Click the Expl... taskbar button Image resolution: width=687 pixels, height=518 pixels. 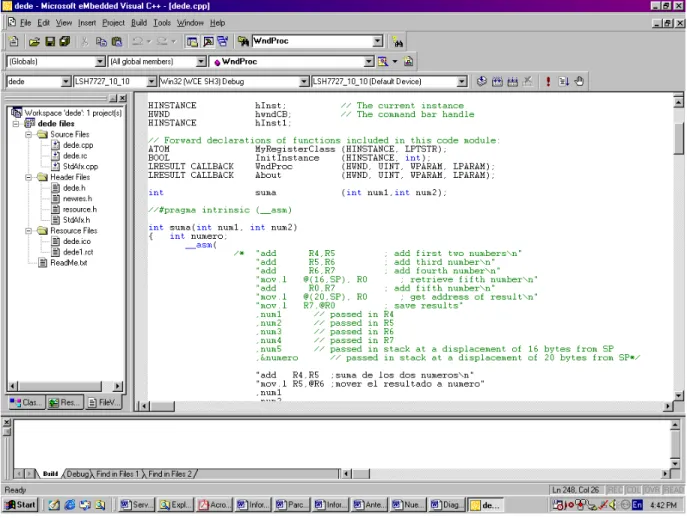(x=175, y=505)
